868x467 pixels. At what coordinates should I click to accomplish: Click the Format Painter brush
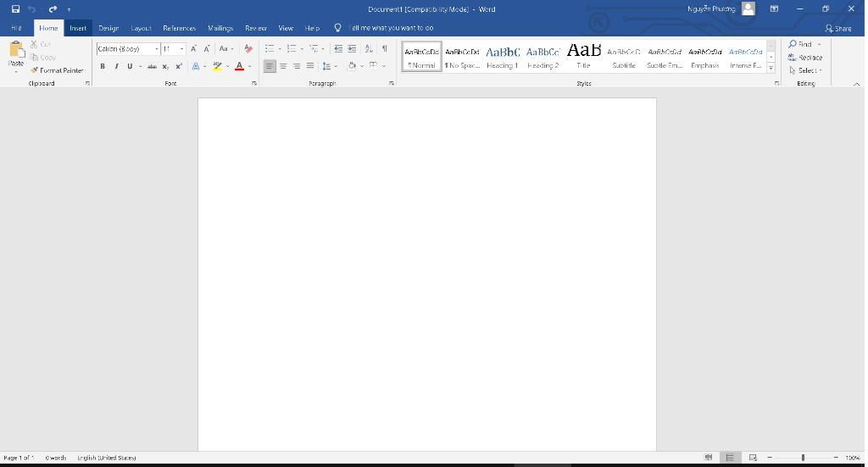tap(57, 70)
